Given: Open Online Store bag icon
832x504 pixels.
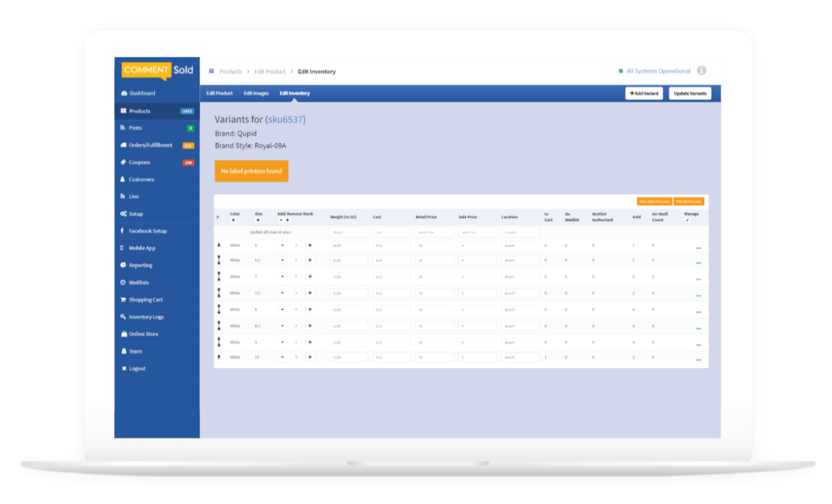Looking at the screenshot, I should [x=124, y=334].
